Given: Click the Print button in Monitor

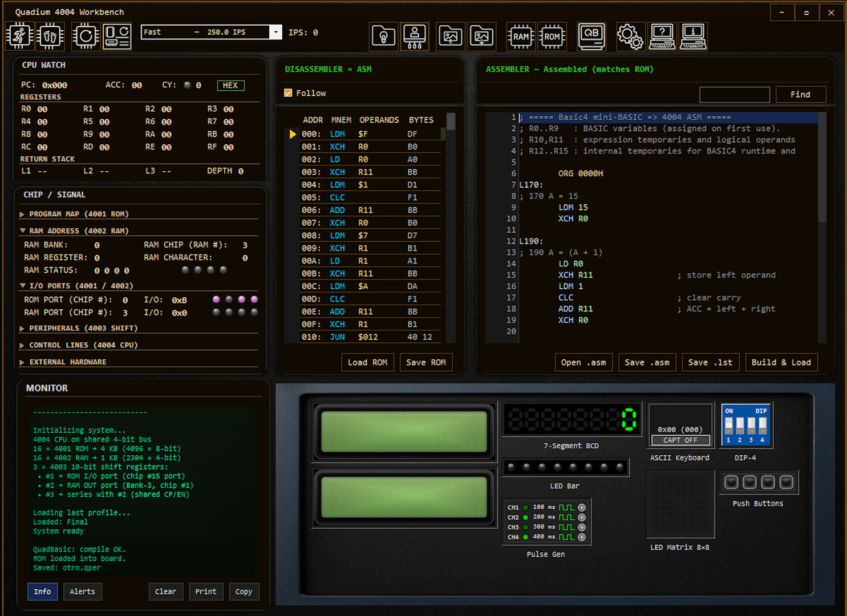Looking at the screenshot, I should click(206, 591).
